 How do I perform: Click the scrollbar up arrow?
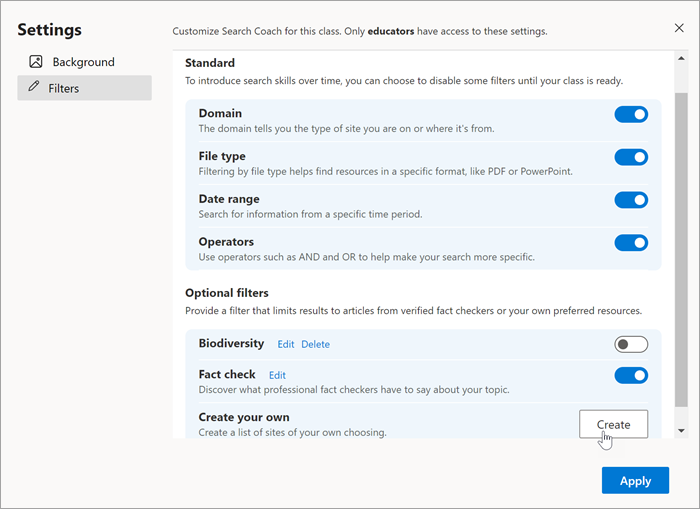[681, 58]
